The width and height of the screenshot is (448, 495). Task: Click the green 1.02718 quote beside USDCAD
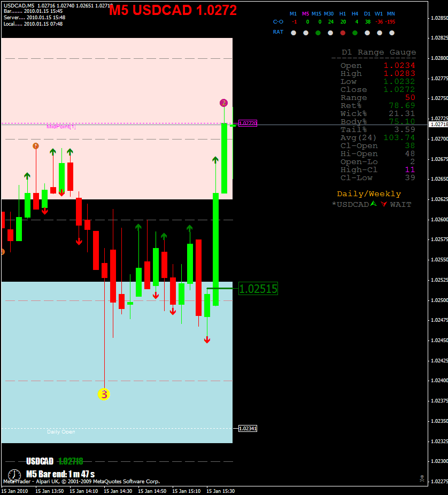(71, 461)
